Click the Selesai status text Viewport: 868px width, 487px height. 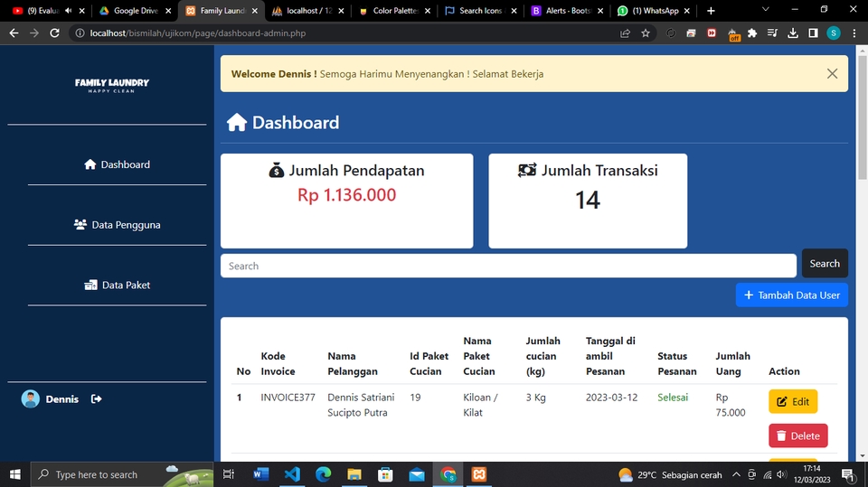pos(673,398)
